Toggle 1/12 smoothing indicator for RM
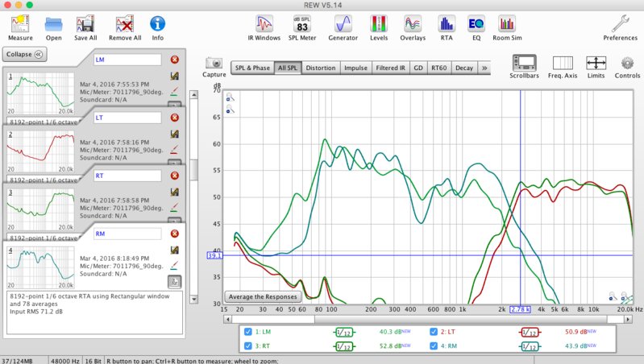Viewport: 644px width, 364px height. click(x=530, y=346)
